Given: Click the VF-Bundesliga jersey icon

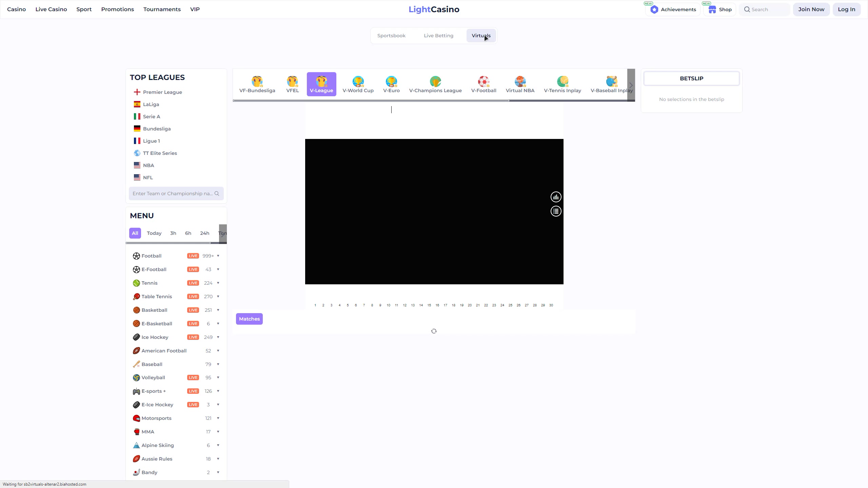Looking at the screenshot, I should coord(257,81).
